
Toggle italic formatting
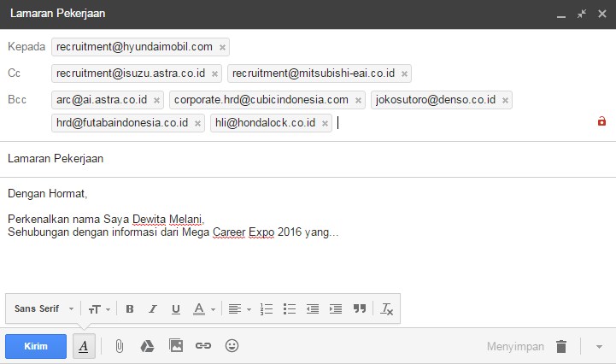click(152, 309)
